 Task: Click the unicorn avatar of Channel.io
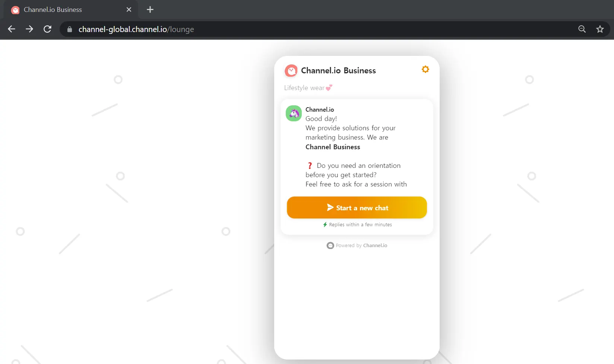pyautogui.click(x=294, y=113)
